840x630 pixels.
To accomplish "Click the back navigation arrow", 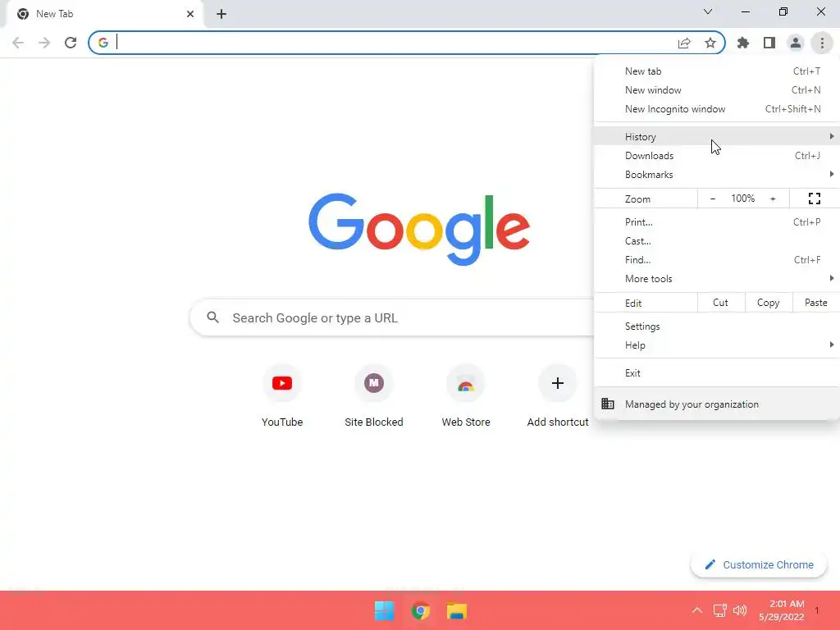I will click(x=18, y=43).
